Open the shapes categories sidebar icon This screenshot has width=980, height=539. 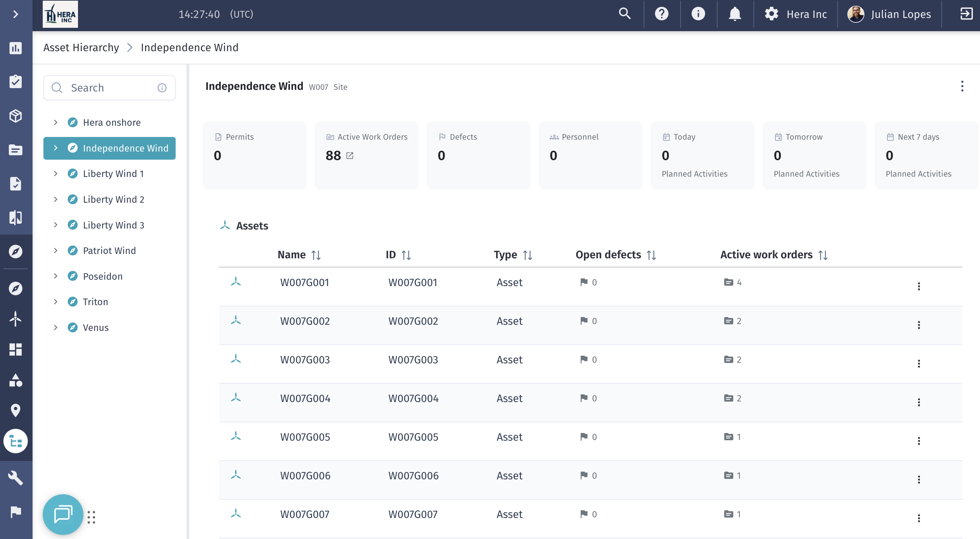point(16,380)
